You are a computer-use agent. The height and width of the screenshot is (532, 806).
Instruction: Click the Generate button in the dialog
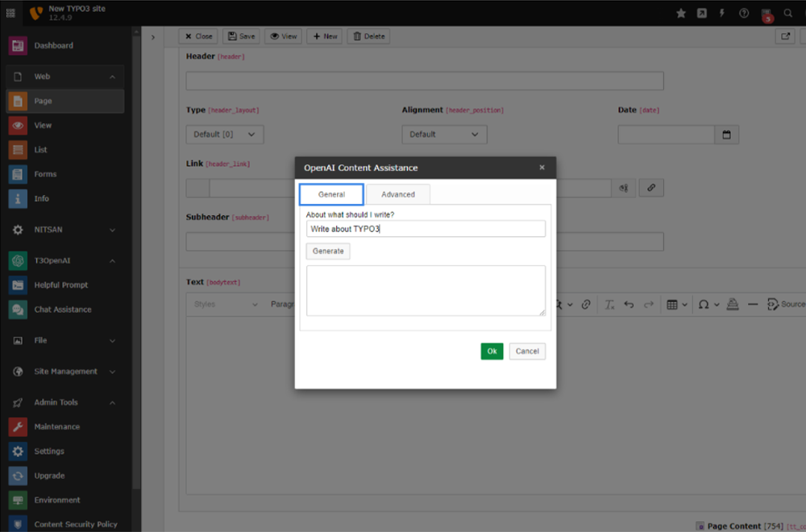(327, 251)
